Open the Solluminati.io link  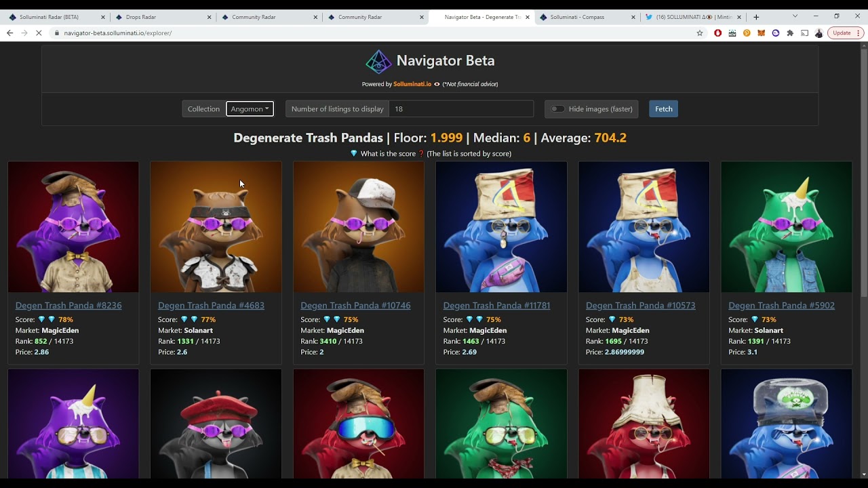point(412,84)
